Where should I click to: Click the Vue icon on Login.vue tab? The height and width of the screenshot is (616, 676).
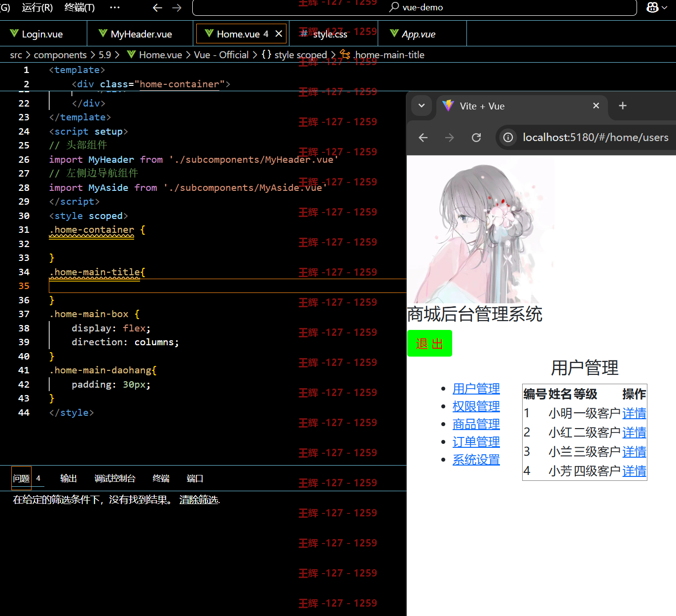pyautogui.click(x=14, y=34)
